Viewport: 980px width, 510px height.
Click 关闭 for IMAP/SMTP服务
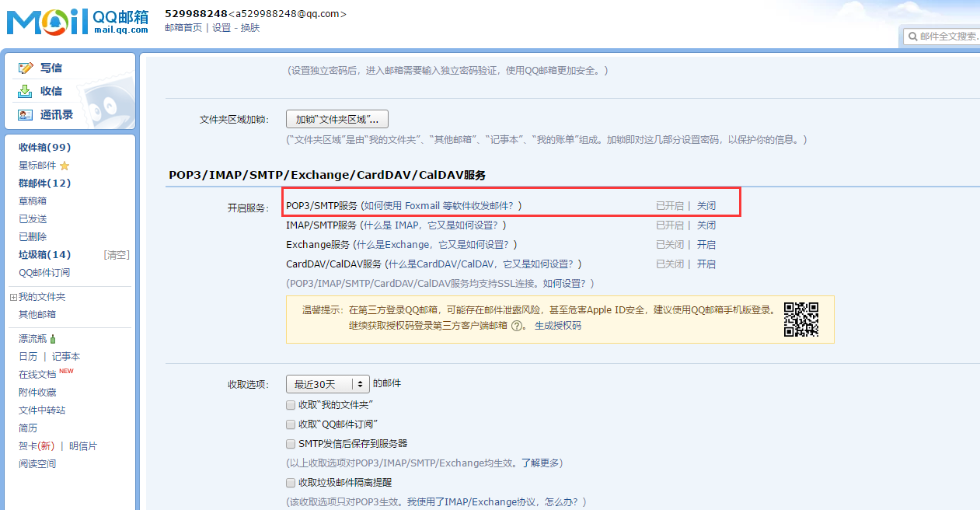coord(706,225)
